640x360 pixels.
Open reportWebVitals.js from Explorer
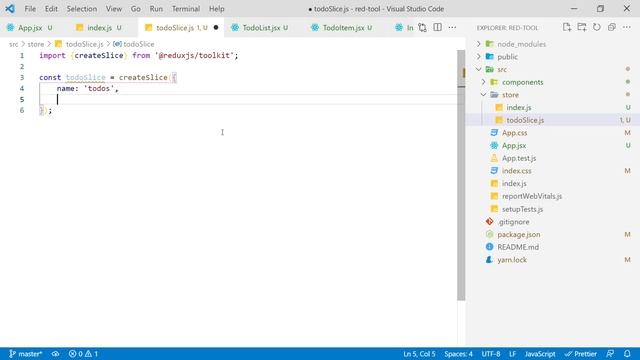tap(532, 196)
